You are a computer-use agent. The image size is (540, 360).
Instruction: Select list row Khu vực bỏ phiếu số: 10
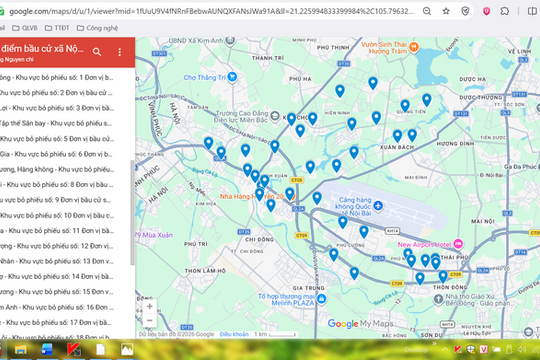click(65, 215)
